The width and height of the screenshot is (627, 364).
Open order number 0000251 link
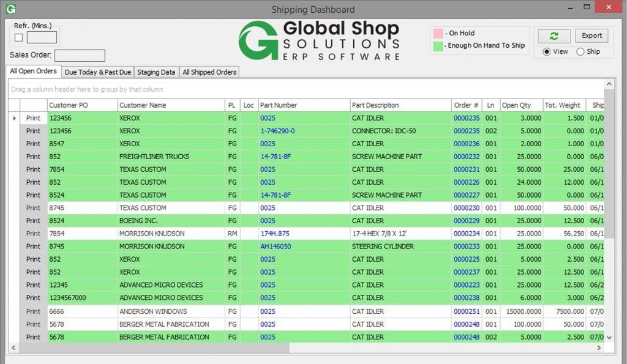pos(466,311)
